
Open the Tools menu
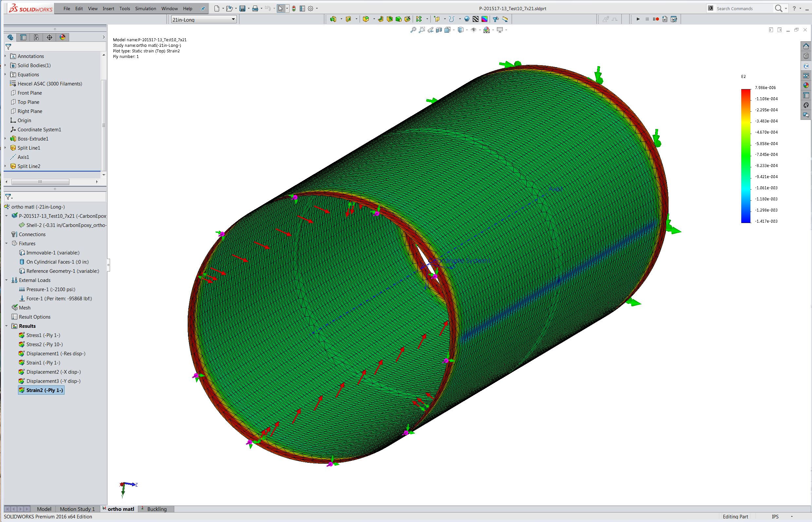[x=124, y=9]
